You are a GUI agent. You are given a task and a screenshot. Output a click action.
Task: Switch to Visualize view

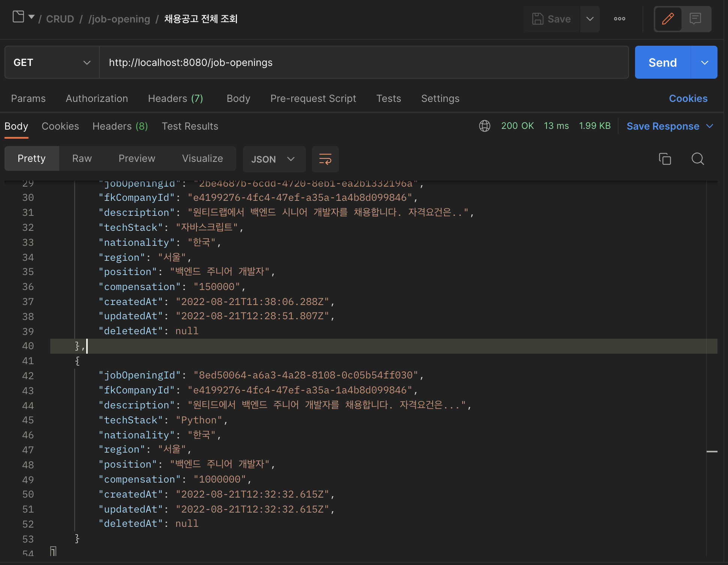point(202,158)
